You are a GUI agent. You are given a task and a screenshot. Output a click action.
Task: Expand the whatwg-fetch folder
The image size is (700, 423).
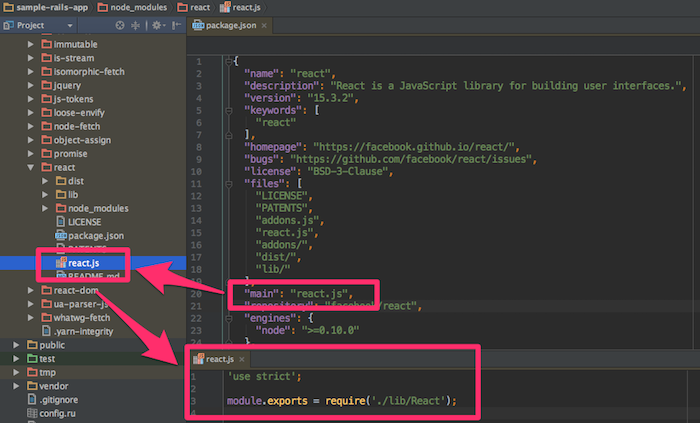(30, 318)
